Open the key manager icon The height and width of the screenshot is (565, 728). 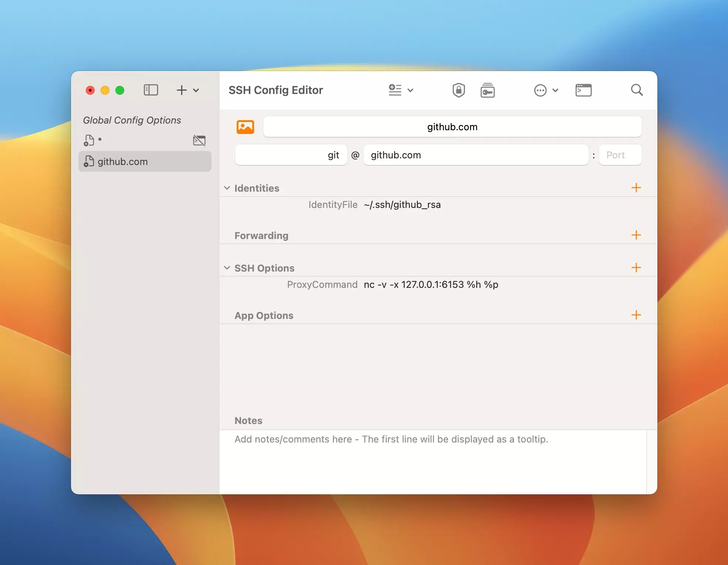coord(487,90)
